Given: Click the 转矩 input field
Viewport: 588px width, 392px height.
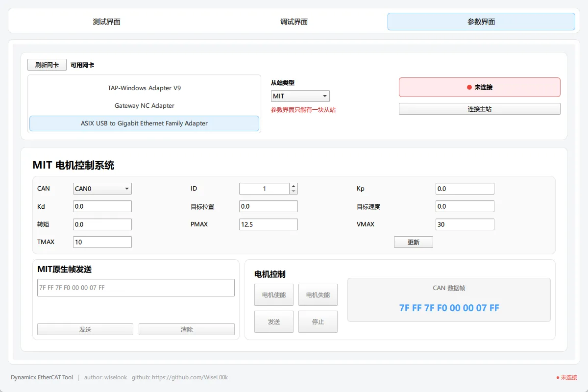Looking at the screenshot, I should point(102,224).
